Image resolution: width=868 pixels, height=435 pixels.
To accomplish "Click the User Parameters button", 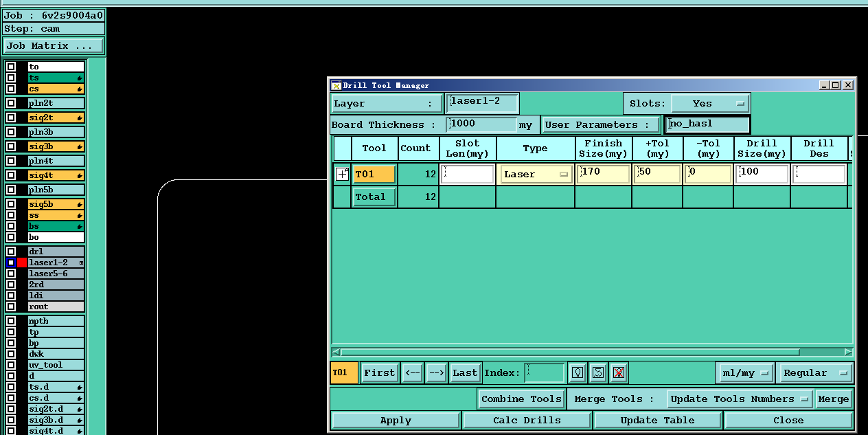I will (x=601, y=124).
